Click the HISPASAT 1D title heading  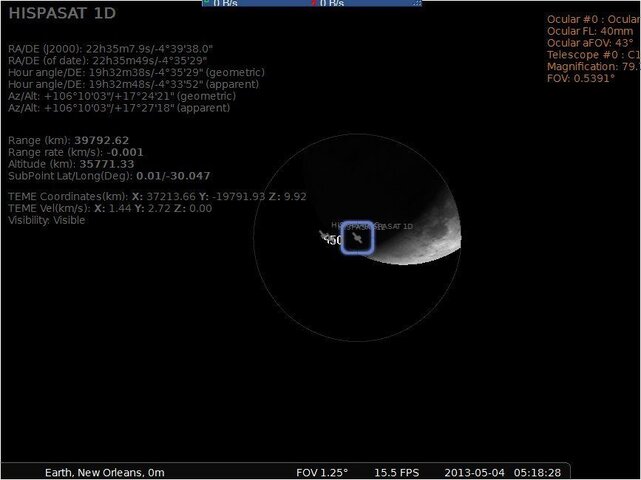pyautogui.click(x=62, y=13)
